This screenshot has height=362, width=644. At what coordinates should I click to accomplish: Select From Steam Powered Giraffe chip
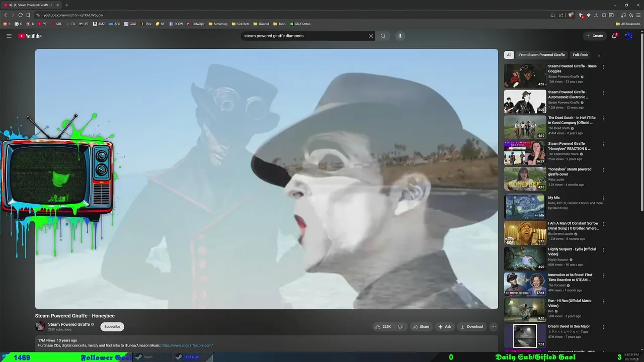pos(542,55)
